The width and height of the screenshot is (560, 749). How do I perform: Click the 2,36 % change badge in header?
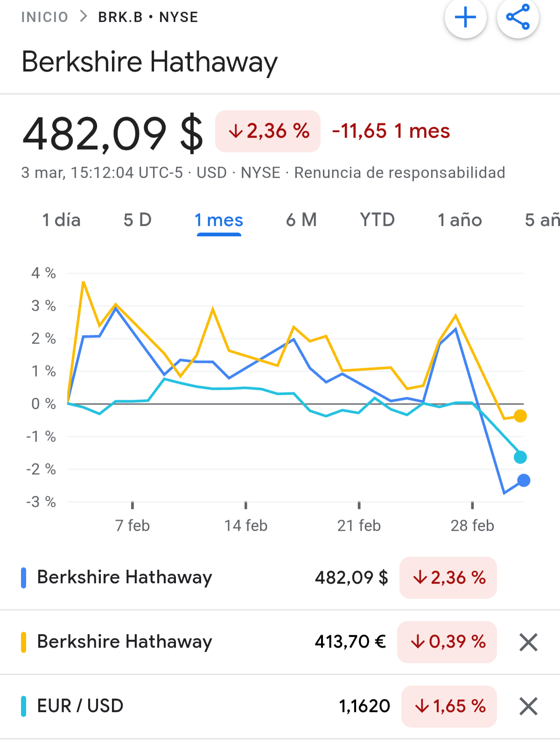pos(268,131)
